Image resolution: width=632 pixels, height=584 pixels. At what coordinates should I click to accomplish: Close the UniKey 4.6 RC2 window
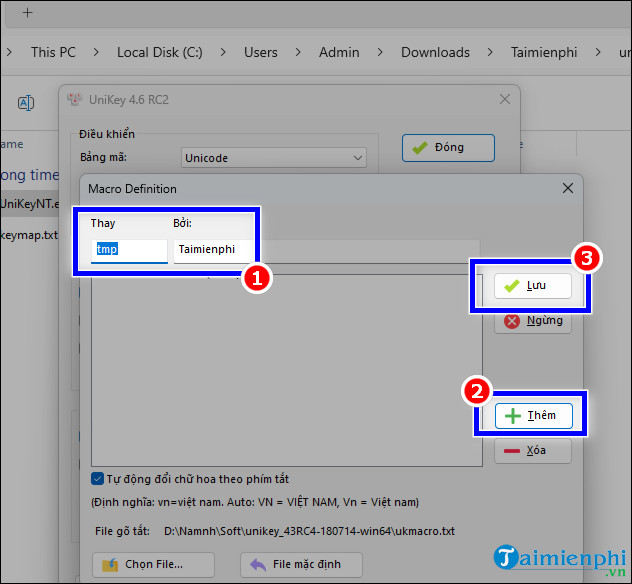click(505, 99)
